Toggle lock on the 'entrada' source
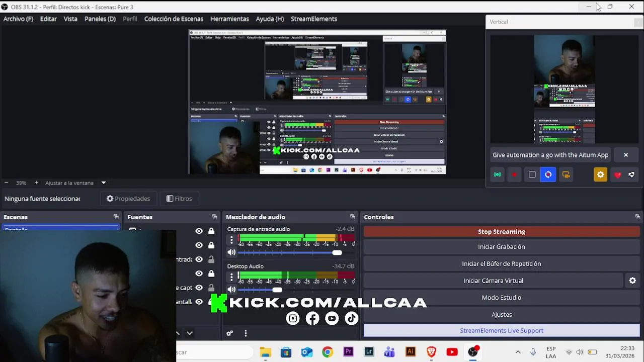Image resolution: width=644 pixels, height=362 pixels. click(x=211, y=259)
